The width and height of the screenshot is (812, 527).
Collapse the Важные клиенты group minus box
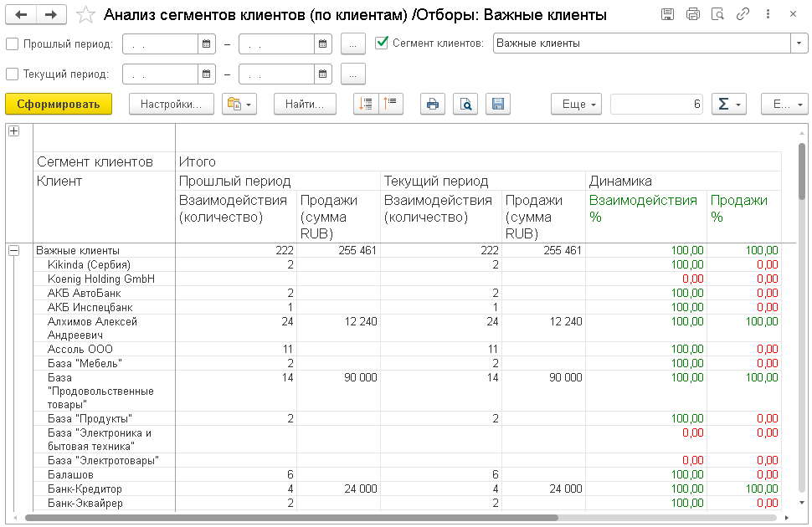[x=14, y=251]
